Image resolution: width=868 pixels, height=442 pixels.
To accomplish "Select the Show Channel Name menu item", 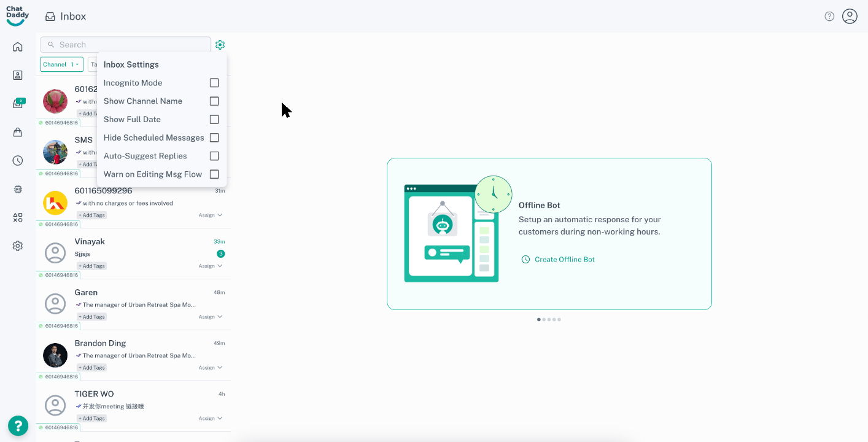I will coord(143,101).
